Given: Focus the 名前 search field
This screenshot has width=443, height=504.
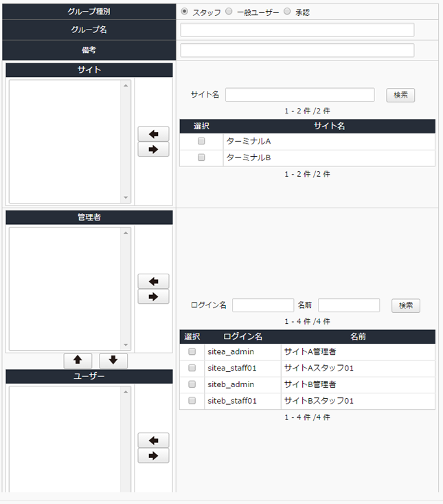Looking at the screenshot, I should (x=349, y=305).
